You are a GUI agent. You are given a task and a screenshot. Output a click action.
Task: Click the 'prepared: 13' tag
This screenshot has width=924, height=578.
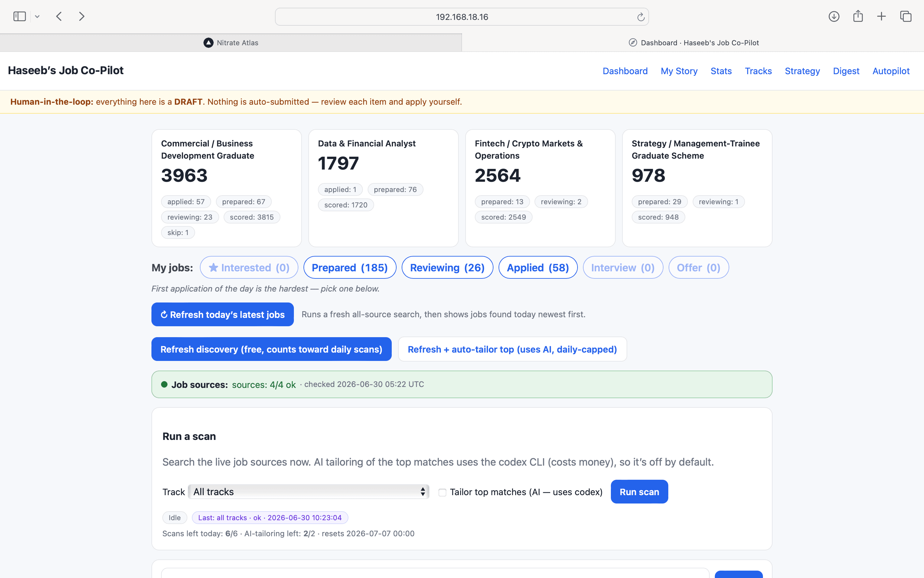click(502, 202)
